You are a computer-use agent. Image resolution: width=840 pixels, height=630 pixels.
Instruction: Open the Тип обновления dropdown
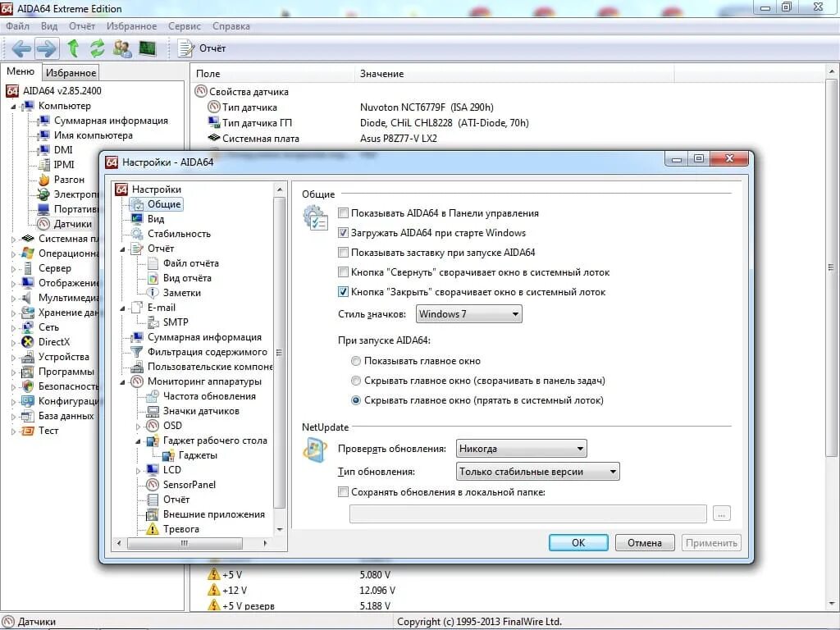(538, 472)
